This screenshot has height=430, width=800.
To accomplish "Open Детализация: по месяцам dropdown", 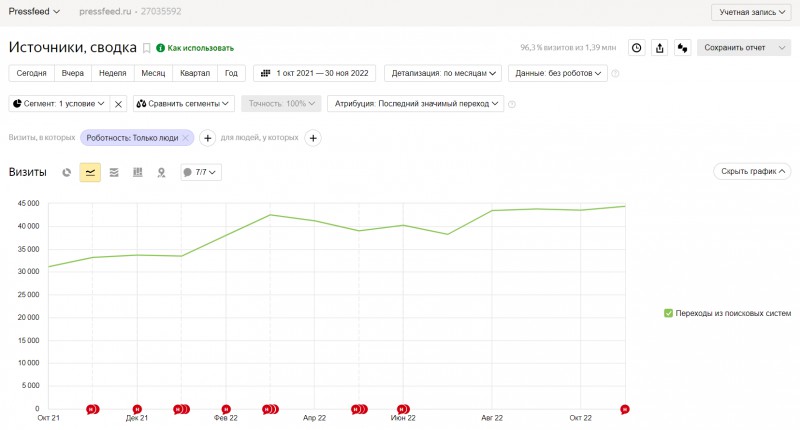I will 443,73.
